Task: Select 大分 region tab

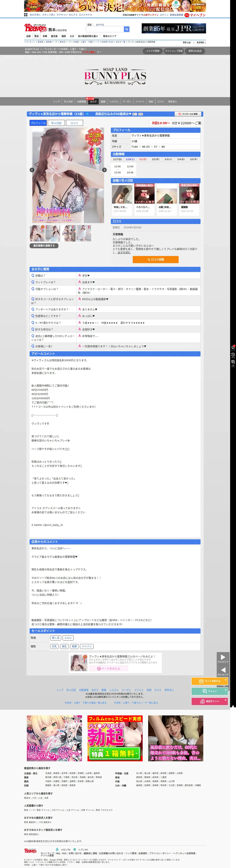Action: coord(72,36)
